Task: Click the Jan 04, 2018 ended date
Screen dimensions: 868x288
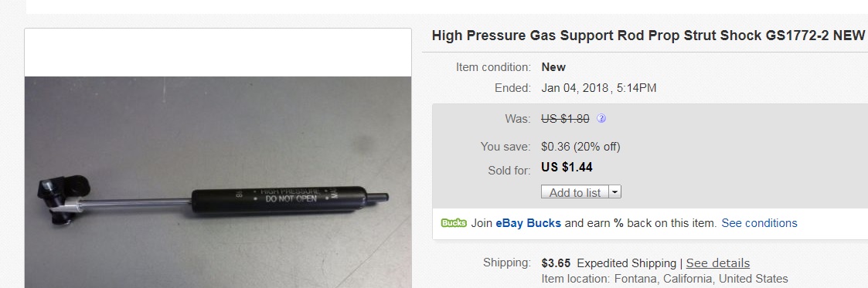Action: click(575, 88)
